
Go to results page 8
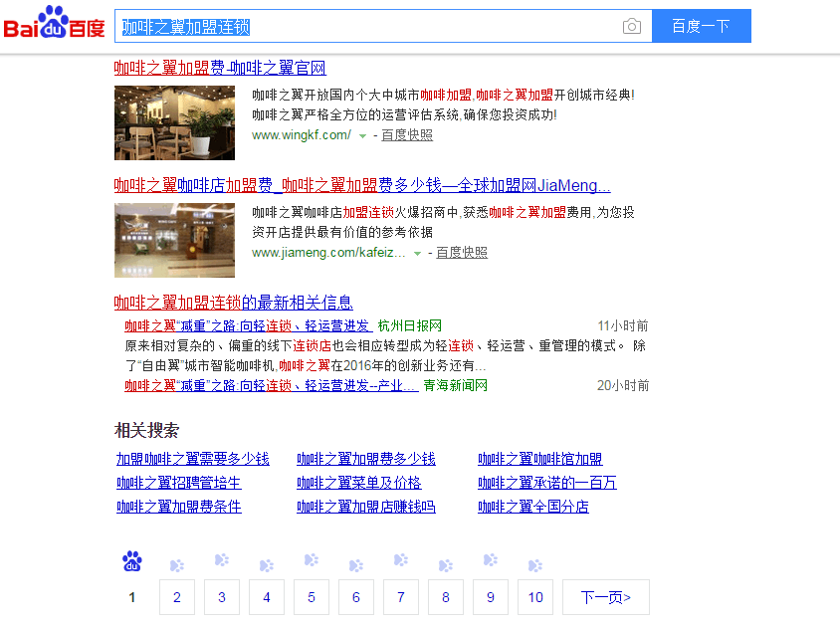point(446,597)
